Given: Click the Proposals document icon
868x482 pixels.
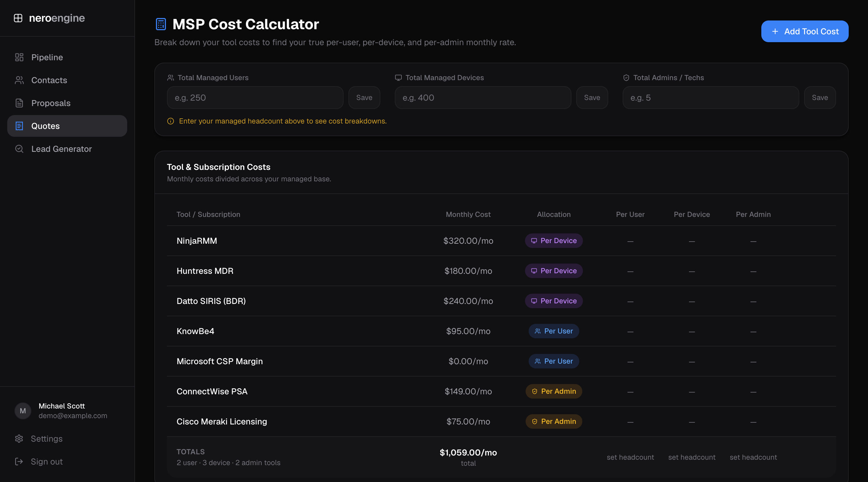Looking at the screenshot, I should (19, 103).
